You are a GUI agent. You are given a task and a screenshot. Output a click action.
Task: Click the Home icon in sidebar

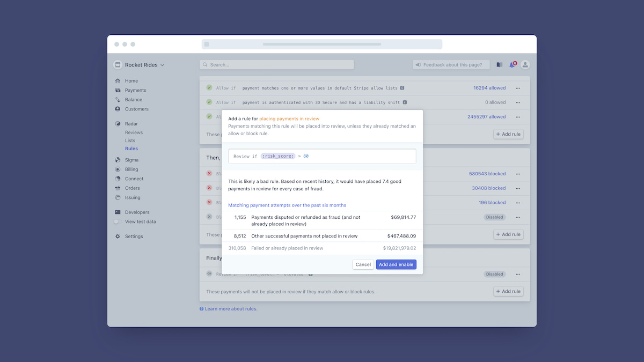coord(118,81)
